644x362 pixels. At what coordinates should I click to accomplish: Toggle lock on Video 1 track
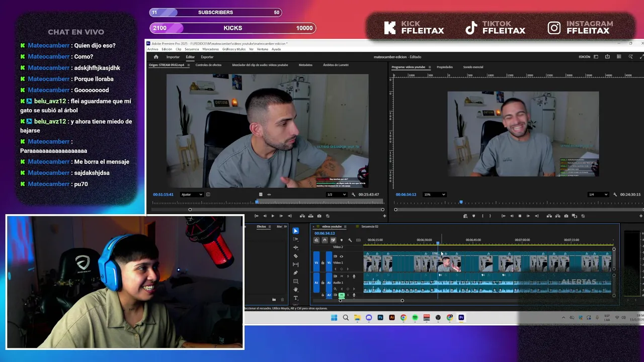(x=323, y=262)
